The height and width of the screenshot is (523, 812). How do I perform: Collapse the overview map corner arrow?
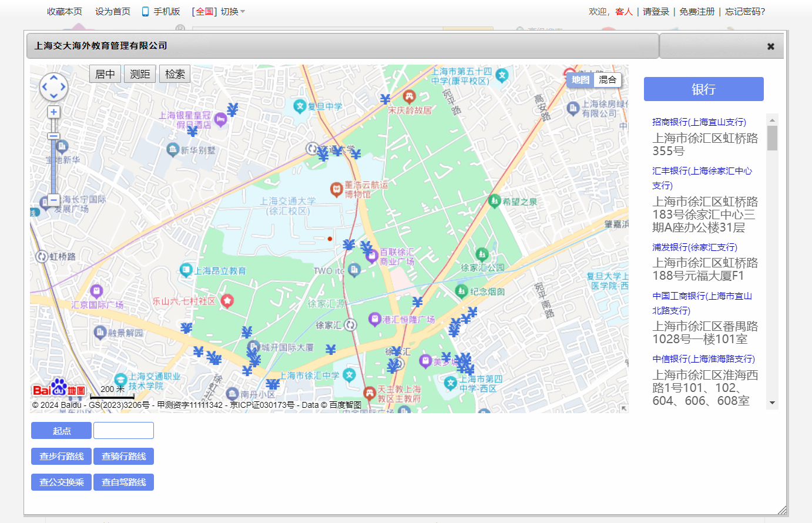[623, 408]
